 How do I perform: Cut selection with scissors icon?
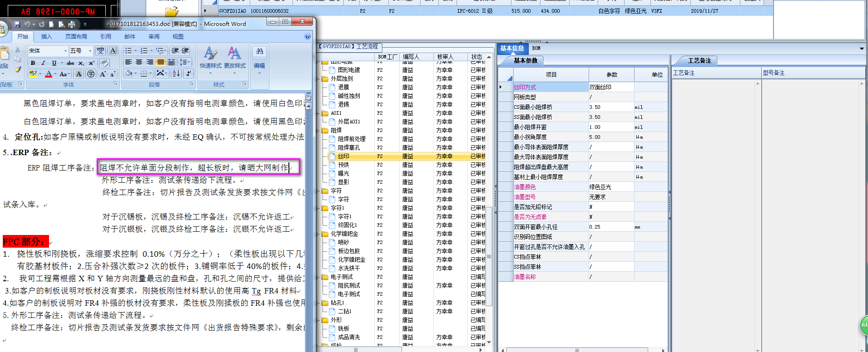point(18,50)
